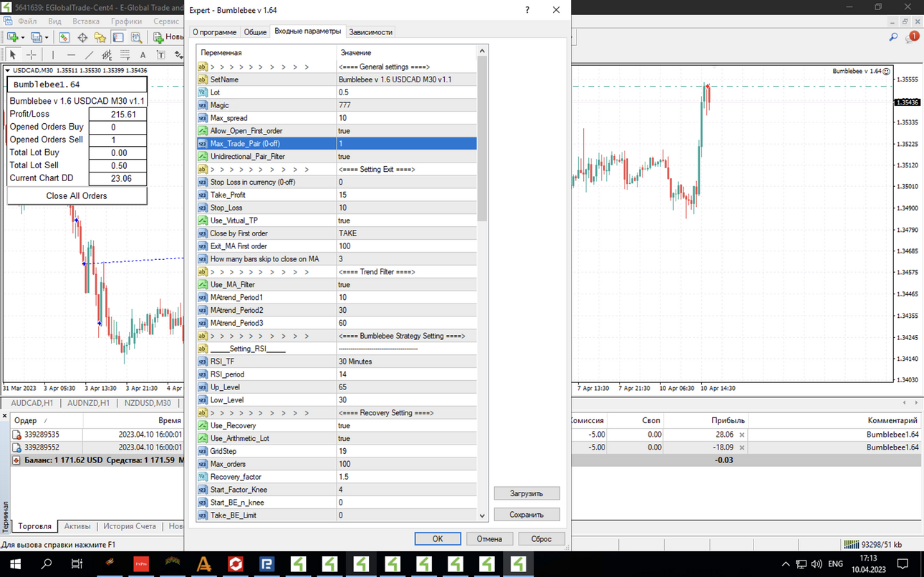Collapse the USDCAD,M30 chart title triangle
This screenshot has height=577, width=924.
(x=7, y=70)
